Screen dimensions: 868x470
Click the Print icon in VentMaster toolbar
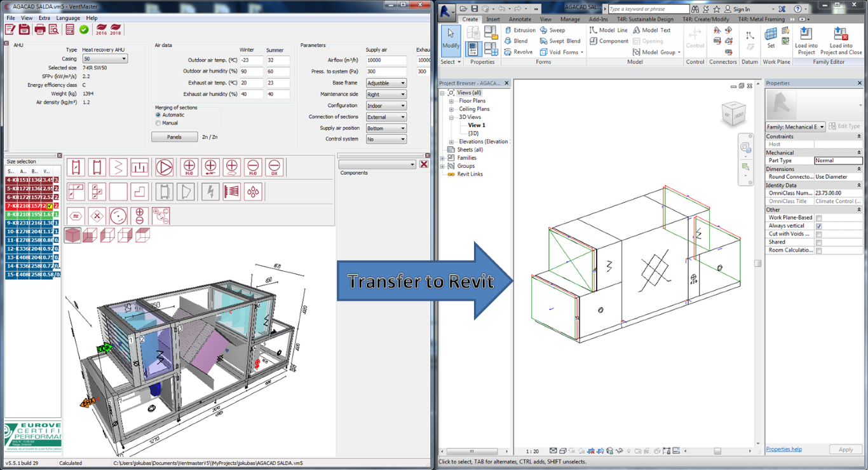click(41, 30)
